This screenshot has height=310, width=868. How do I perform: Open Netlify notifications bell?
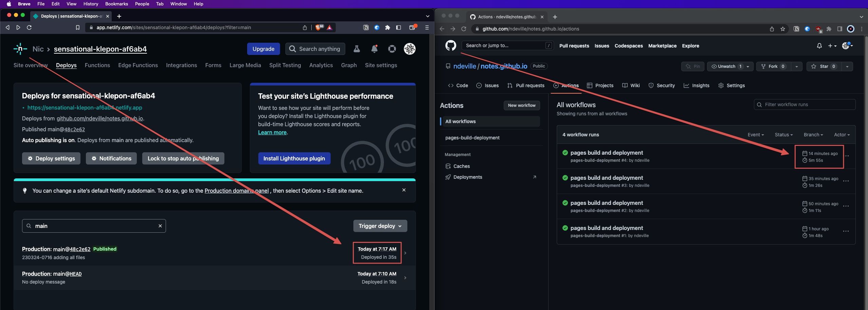(374, 49)
